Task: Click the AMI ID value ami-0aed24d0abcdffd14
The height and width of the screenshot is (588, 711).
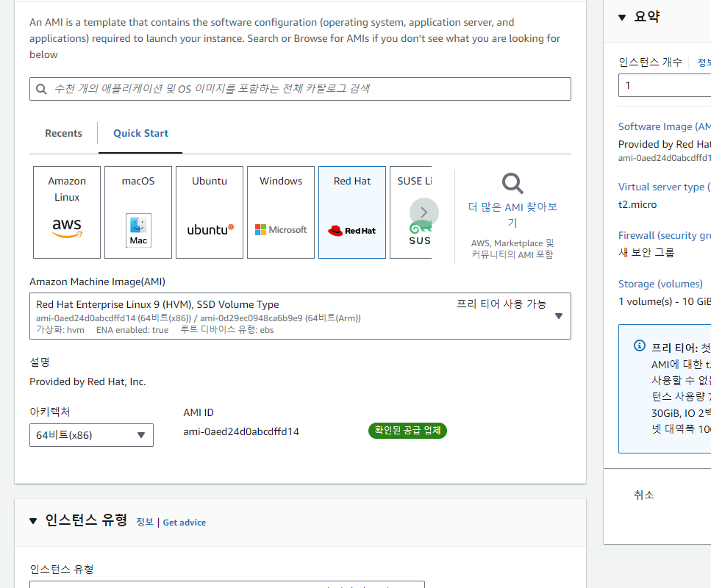Action: pos(241,431)
